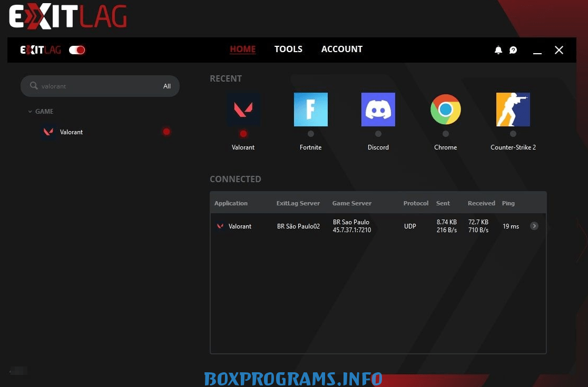The image size is (588, 387).
Task: Click the Received column header
Action: click(x=481, y=203)
